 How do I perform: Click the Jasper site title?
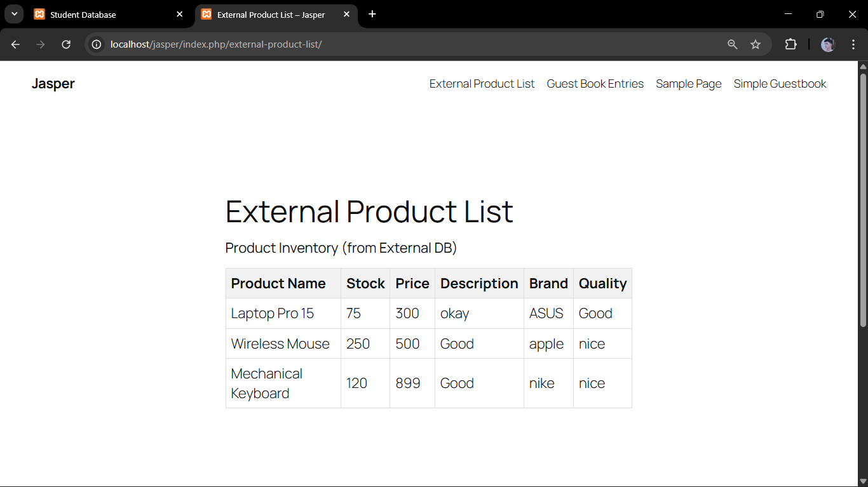[x=53, y=84]
